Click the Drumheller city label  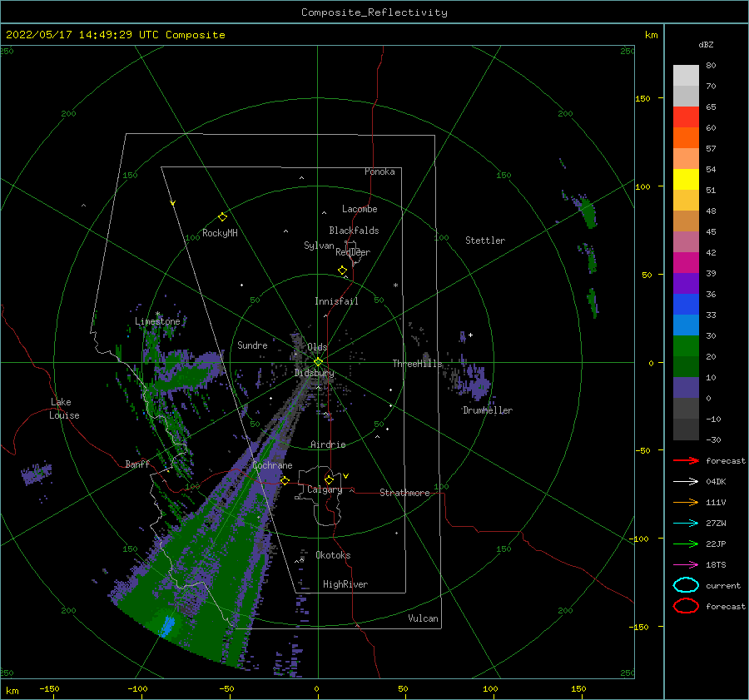[488, 410]
